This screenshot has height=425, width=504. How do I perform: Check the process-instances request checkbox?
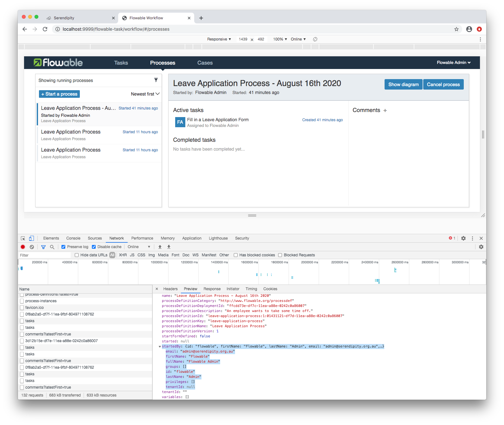pos(22,301)
